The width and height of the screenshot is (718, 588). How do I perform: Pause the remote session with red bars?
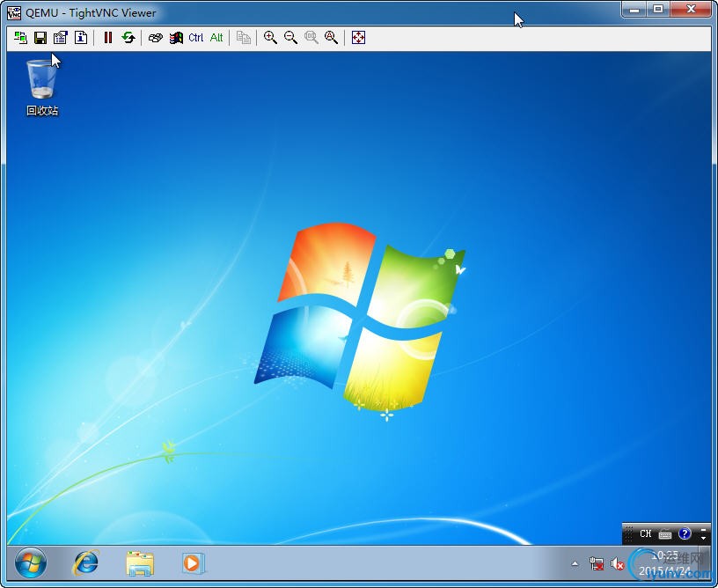[108, 38]
